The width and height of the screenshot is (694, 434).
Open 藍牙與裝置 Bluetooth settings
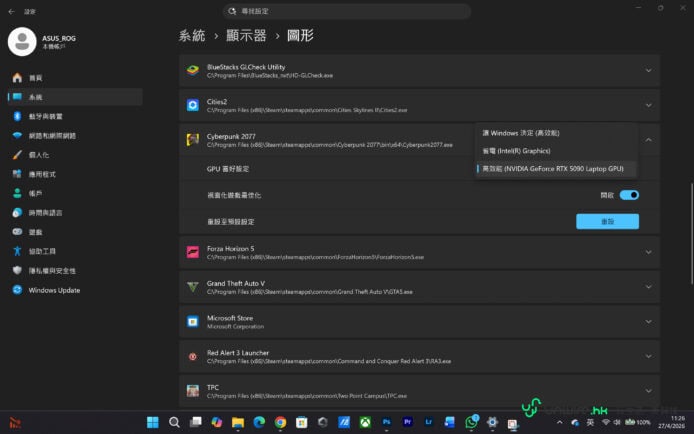[75, 116]
